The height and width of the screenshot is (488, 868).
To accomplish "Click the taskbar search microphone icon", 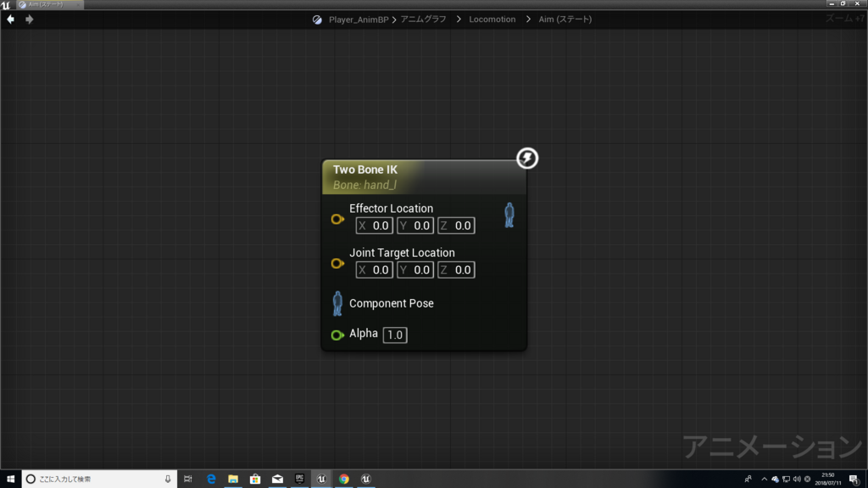I will click(x=168, y=479).
